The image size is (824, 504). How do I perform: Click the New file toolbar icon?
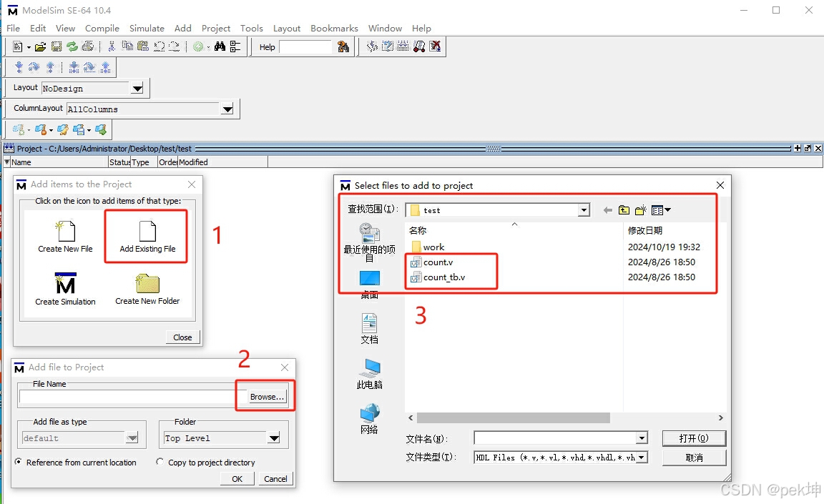click(17, 46)
